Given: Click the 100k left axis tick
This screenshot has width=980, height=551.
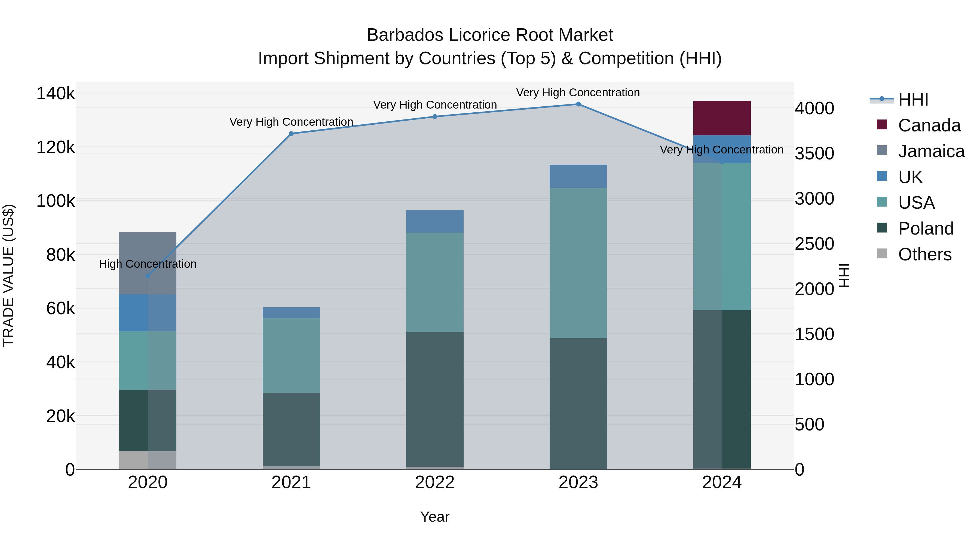Looking at the screenshot, I should pos(56,201).
